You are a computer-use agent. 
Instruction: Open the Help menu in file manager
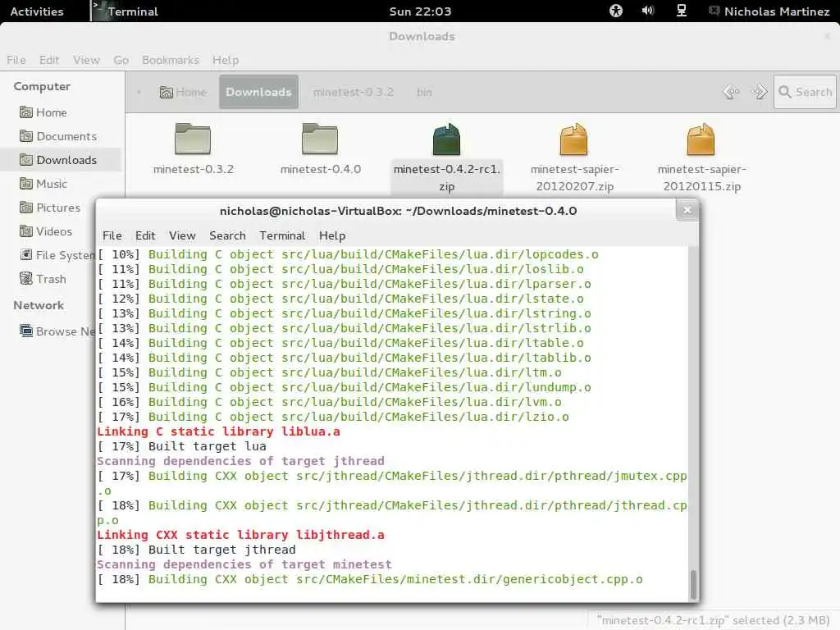pyautogui.click(x=226, y=60)
